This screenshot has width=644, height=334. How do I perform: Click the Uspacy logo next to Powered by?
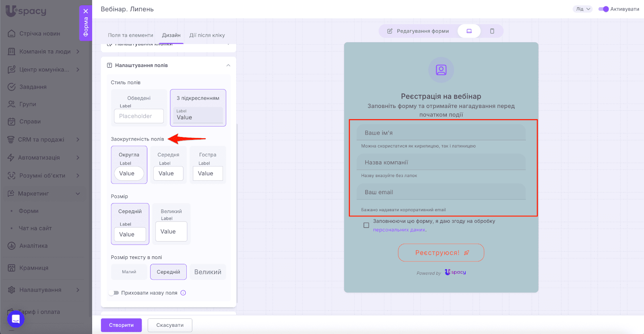pos(455,272)
